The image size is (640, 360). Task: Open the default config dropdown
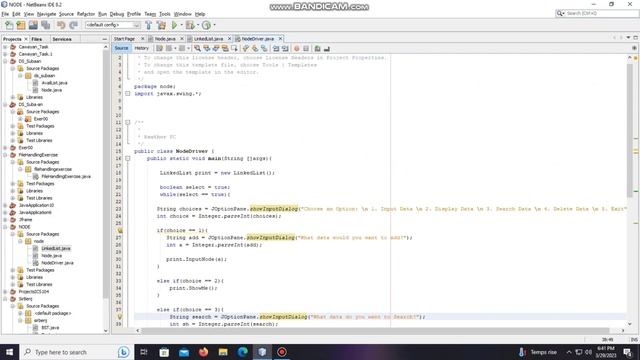click(x=113, y=25)
